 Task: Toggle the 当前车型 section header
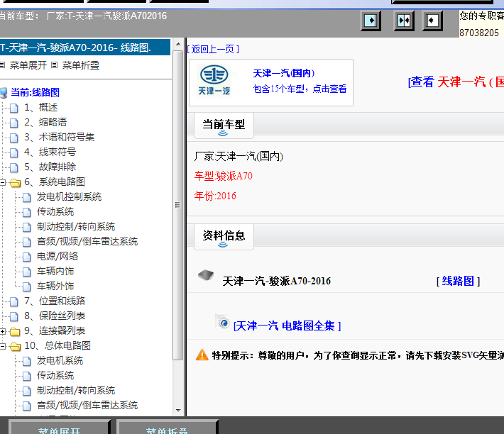pyautogui.click(x=224, y=126)
